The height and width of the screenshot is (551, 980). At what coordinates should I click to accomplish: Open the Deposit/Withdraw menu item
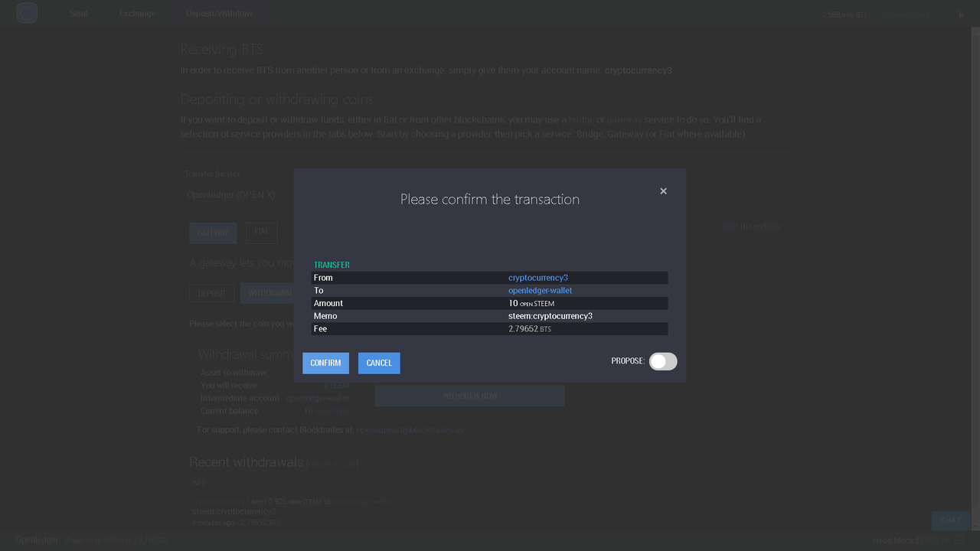[219, 14]
